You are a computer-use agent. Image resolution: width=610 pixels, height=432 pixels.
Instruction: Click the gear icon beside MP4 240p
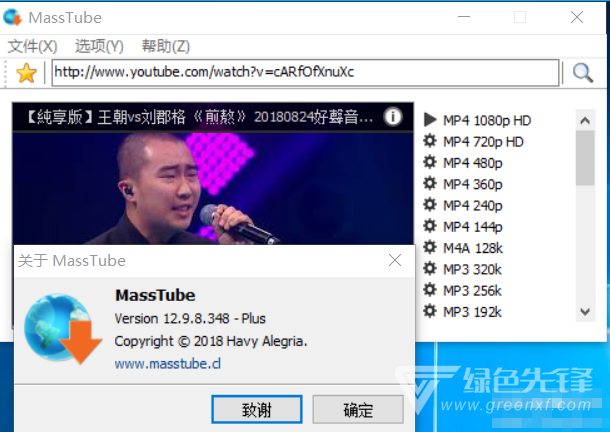click(430, 205)
